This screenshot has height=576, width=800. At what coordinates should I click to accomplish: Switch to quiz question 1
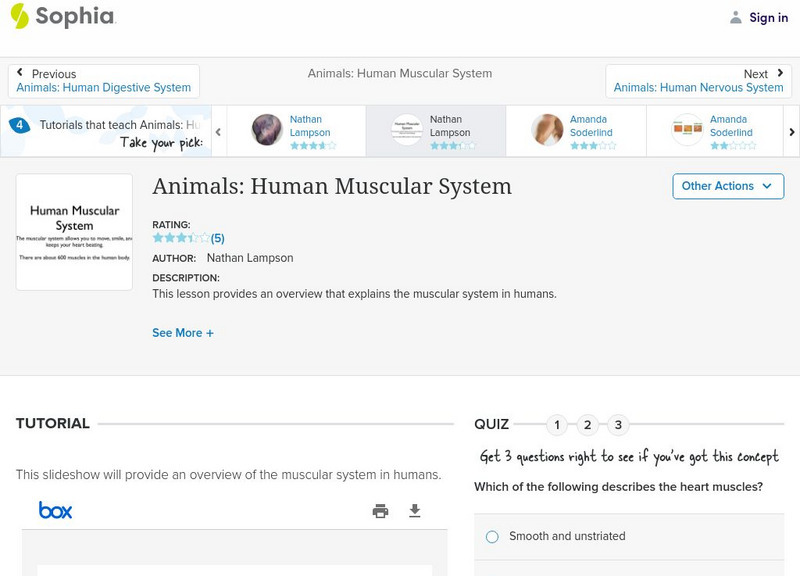tap(557, 425)
